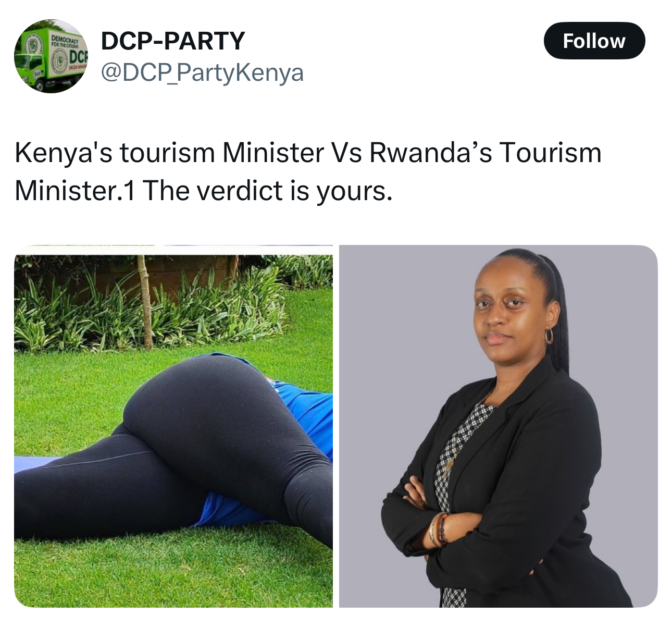Click the Democracy text in the avatar image
This screenshot has height=628, width=672.
coord(64,40)
